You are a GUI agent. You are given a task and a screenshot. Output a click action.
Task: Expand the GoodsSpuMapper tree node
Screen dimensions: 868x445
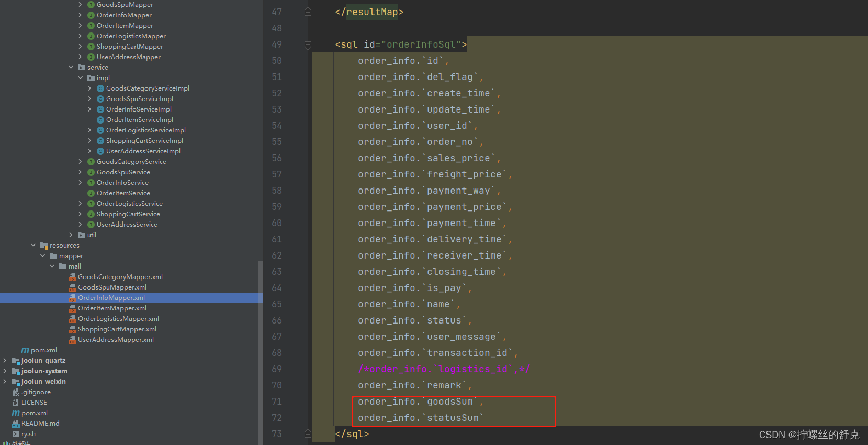pyautogui.click(x=80, y=5)
